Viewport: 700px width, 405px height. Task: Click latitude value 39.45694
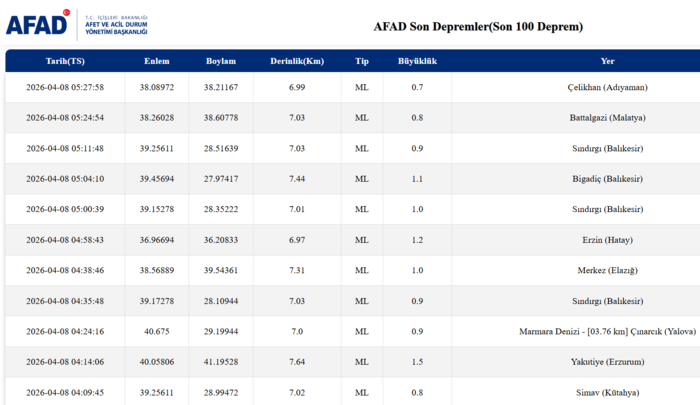[157, 179]
